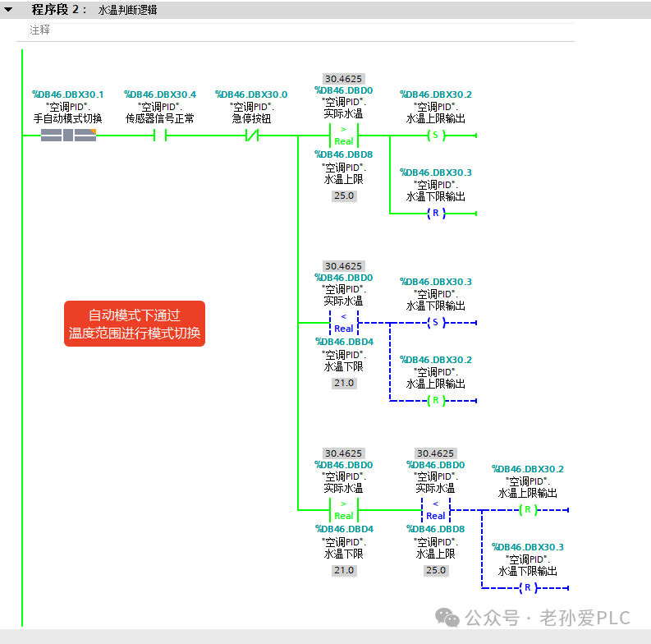651x644 pixels.
Task: Select middle less-than Real comparator
Action: (x=344, y=323)
